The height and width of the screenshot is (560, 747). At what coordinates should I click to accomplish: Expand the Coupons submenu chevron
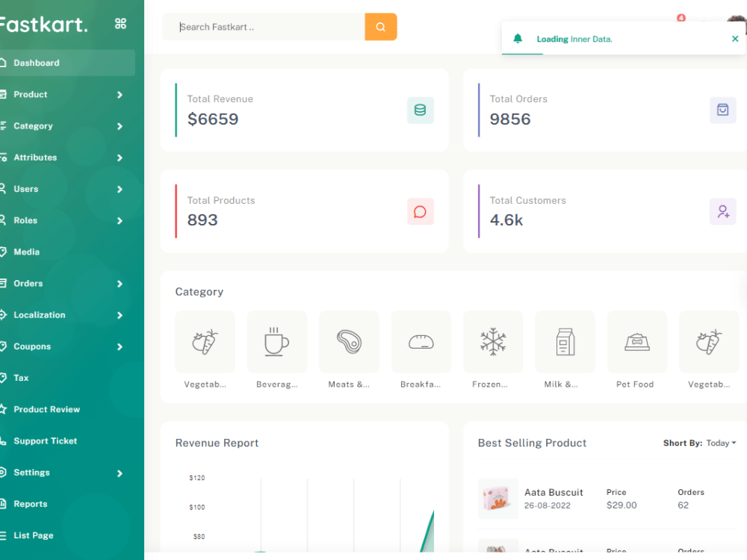pyautogui.click(x=120, y=346)
